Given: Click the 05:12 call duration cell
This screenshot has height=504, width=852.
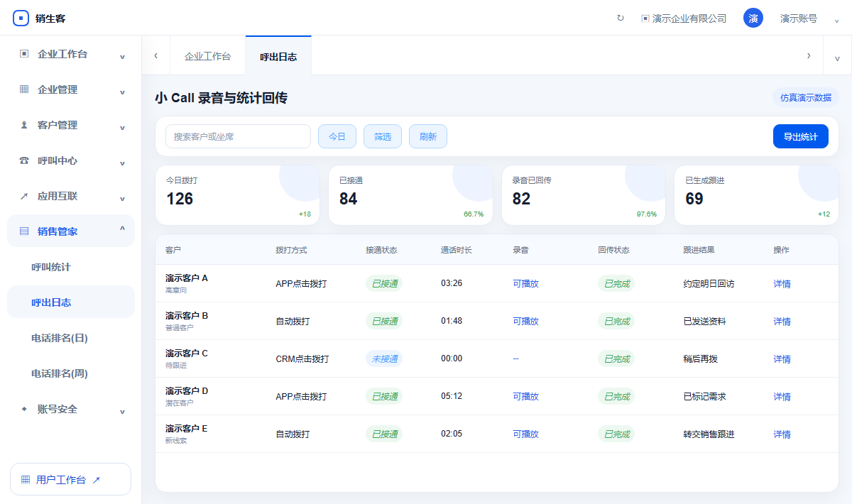Looking at the screenshot, I should tap(452, 397).
